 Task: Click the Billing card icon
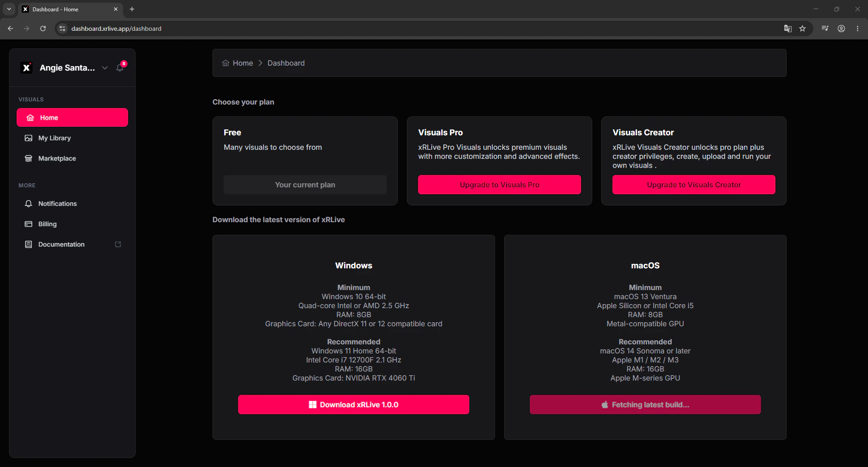tap(28, 224)
